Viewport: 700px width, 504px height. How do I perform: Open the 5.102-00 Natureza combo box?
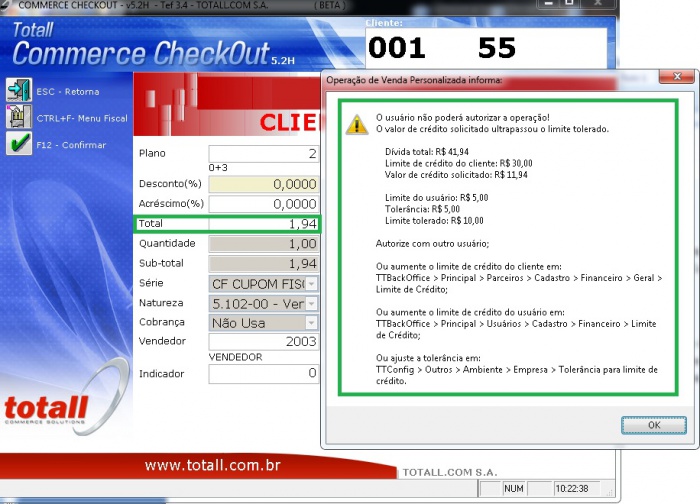tap(263, 304)
